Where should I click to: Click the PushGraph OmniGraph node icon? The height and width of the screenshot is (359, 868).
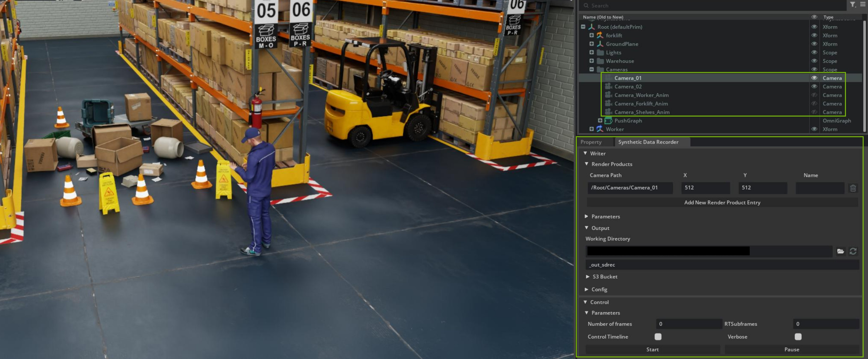click(x=608, y=121)
